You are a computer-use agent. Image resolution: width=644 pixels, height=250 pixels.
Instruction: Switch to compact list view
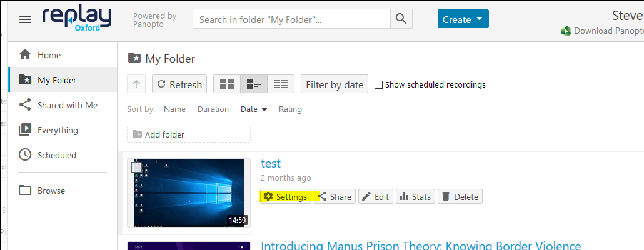(x=281, y=84)
